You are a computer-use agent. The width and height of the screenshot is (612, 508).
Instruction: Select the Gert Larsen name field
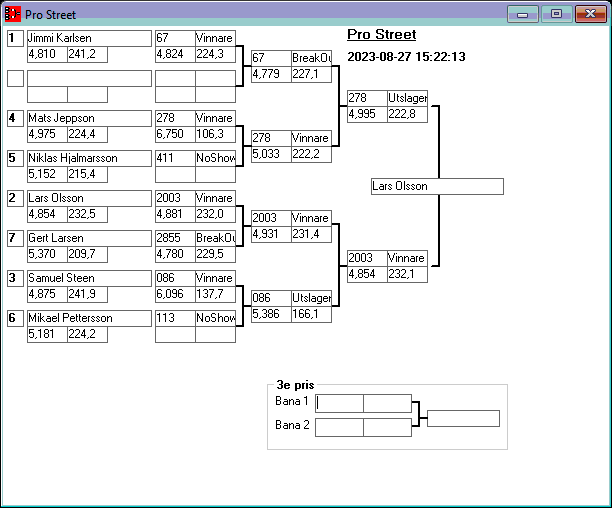(x=88, y=238)
